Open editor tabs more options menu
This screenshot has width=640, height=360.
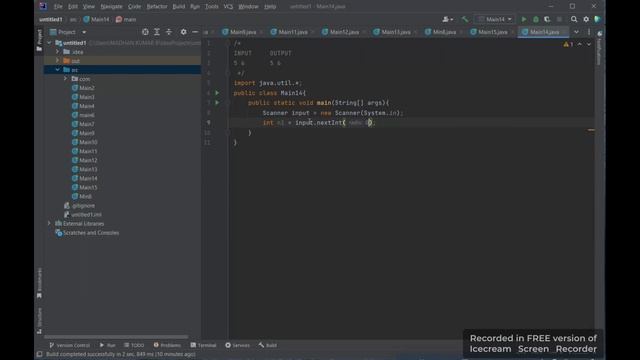tap(589, 32)
